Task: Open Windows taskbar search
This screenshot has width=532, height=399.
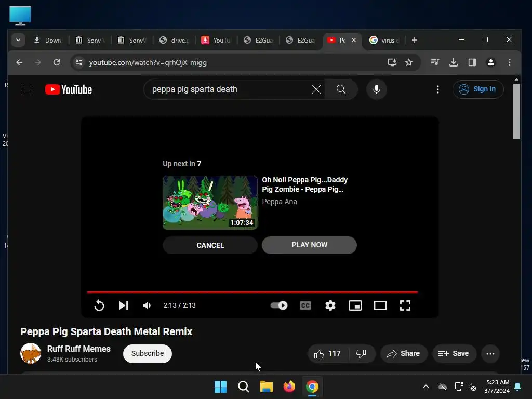Action: click(243, 387)
